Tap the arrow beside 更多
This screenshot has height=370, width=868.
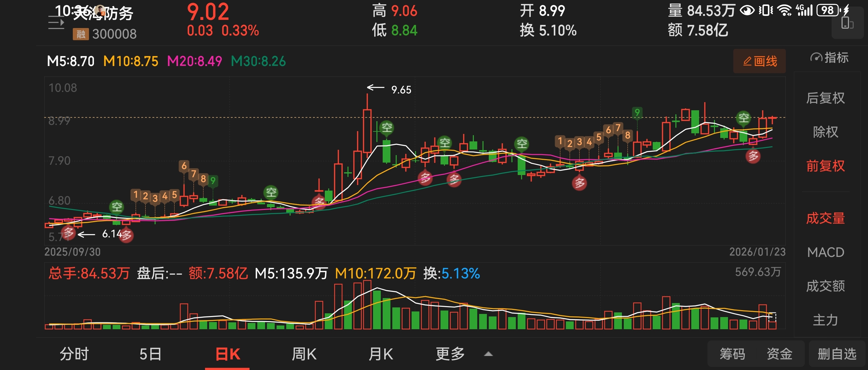[488, 354]
